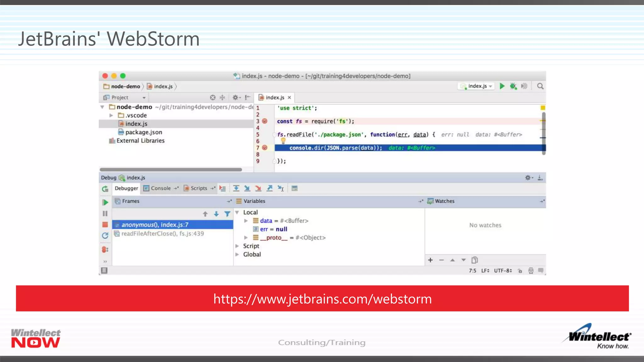
Task: Duplicate watch copy icon
Action: point(475,260)
